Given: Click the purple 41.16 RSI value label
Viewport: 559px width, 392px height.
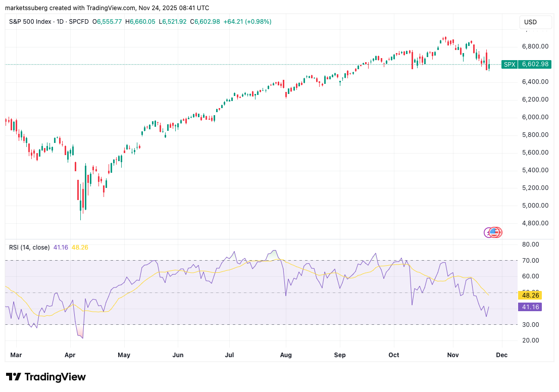Looking at the screenshot, I should 531,307.
